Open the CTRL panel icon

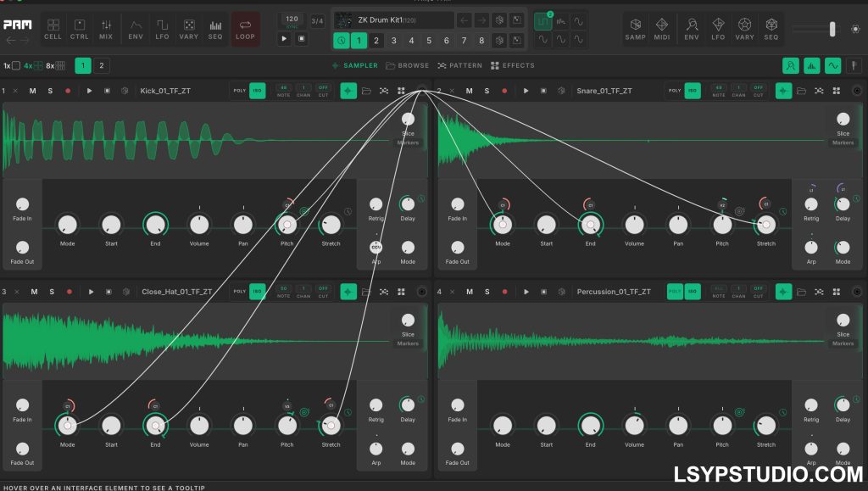pyautogui.click(x=79, y=30)
